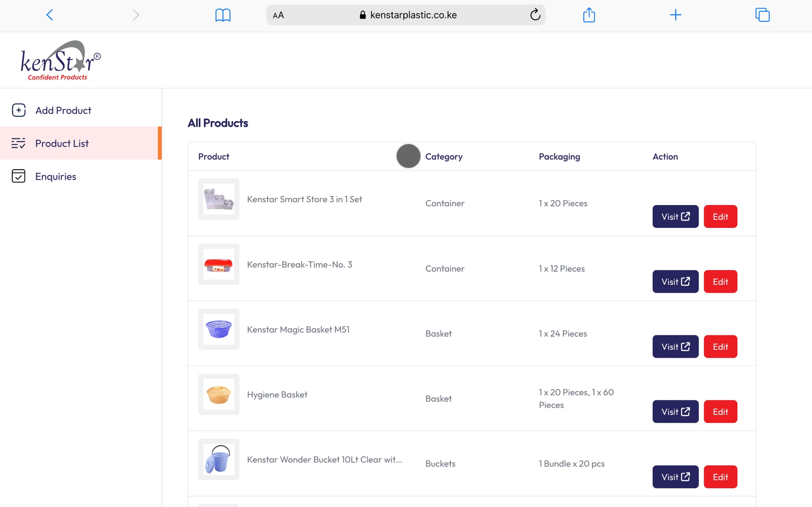Open Enquiries in the sidebar
Viewport: 812px width, 507px height.
pos(81,176)
